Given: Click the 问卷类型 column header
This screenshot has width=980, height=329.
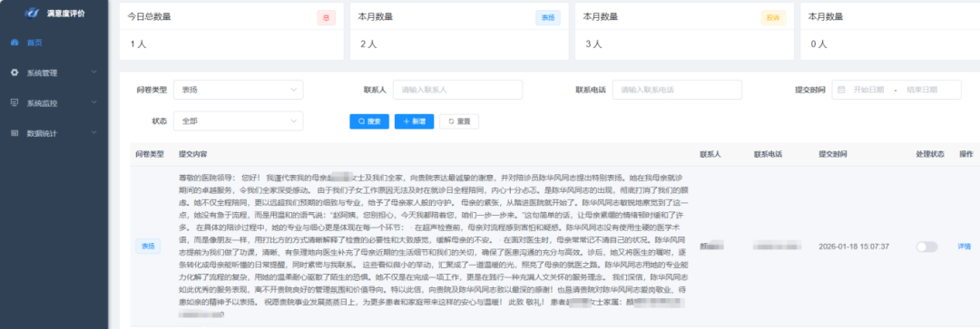Looking at the screenshot, I should tap(149, 154).
